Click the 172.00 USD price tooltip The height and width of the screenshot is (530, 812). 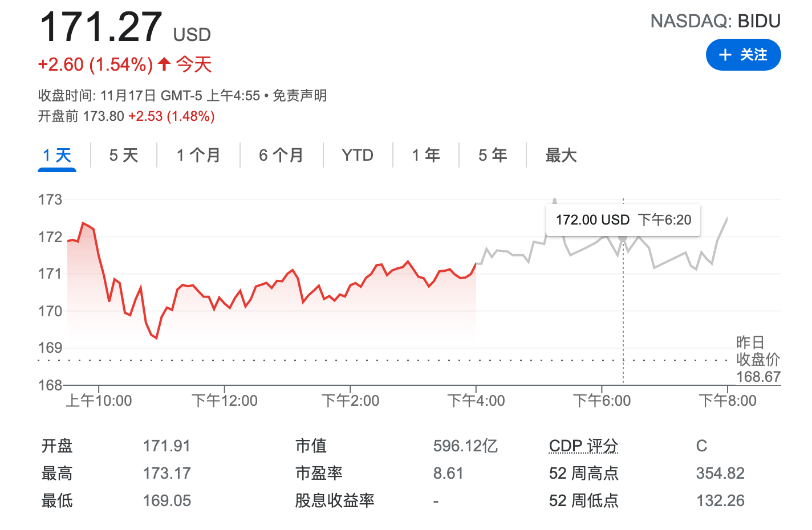click(623, 219)
